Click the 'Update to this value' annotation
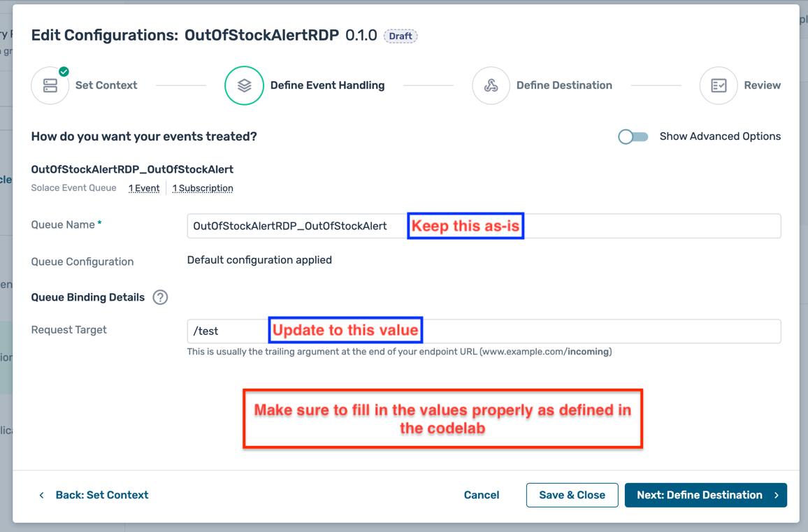The image size is (808, 532). (345, 330)
